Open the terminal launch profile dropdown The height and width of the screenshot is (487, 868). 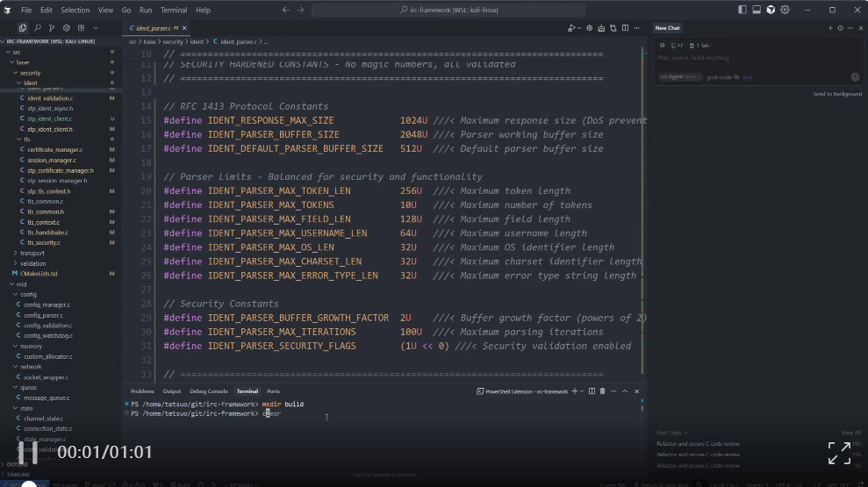coord(582,391)
